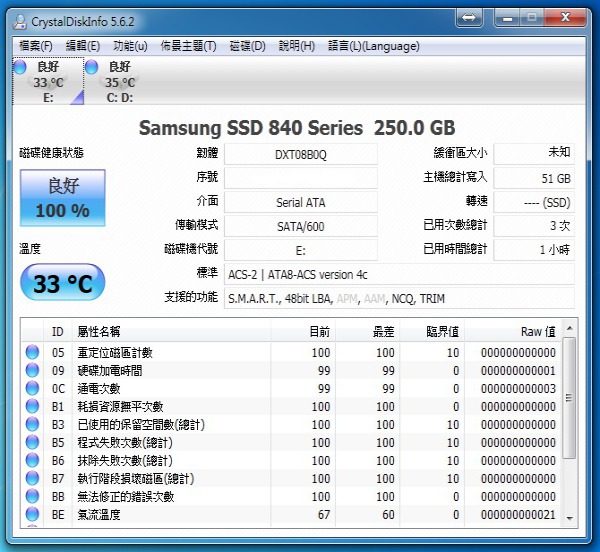Click status orb of attribute B6 row
Viewport: 600px width, 552px height.
tap(32, 460)
